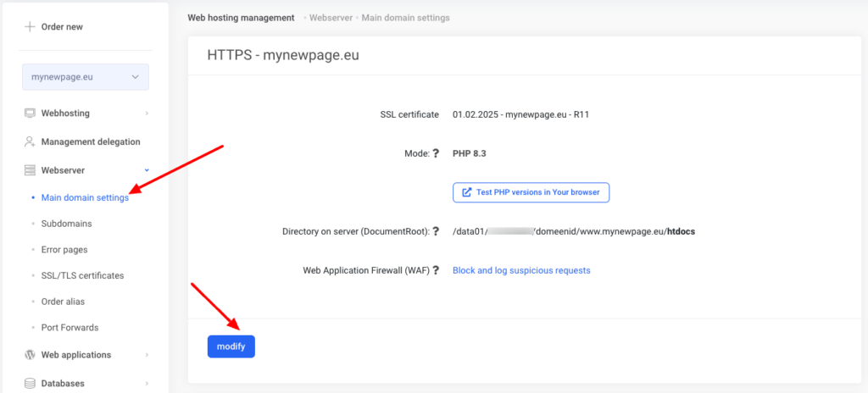Open Main domain settings in sidebar
The width and height of the screenshot is (868, 393).
click(x=85, y=198)
